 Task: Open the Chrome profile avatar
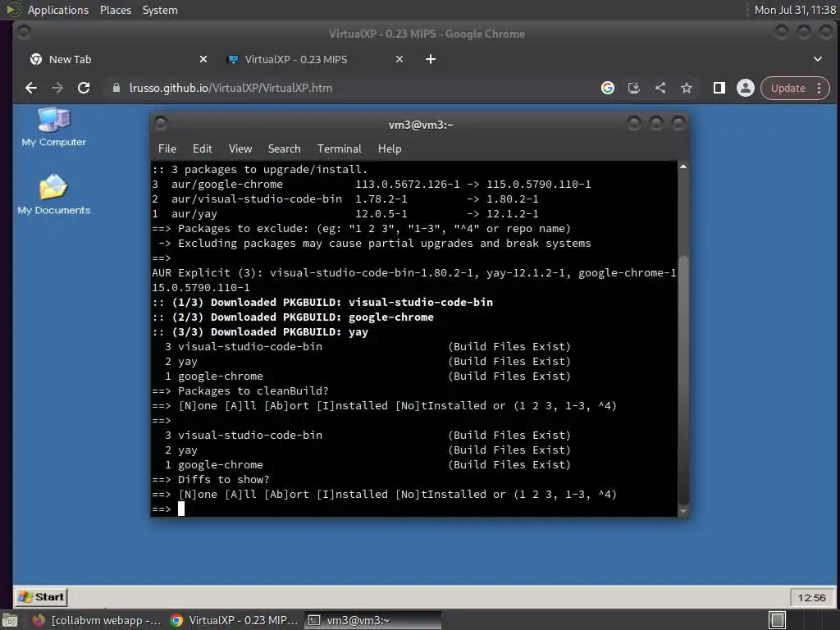pyautogui.click(x=745, y=88)
